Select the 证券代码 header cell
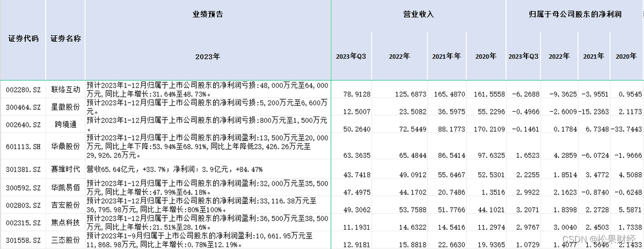 coord(23,39)
